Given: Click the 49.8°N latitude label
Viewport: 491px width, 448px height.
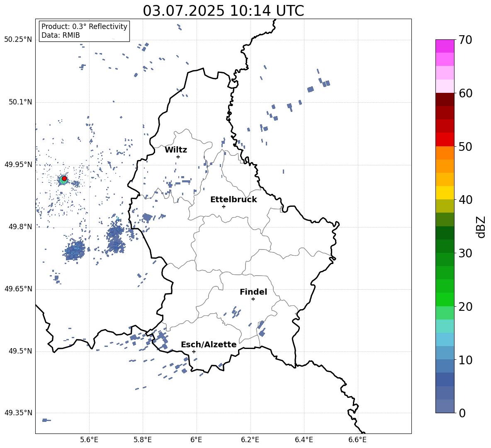Looking at the screenshot, I should coord(20,227).
